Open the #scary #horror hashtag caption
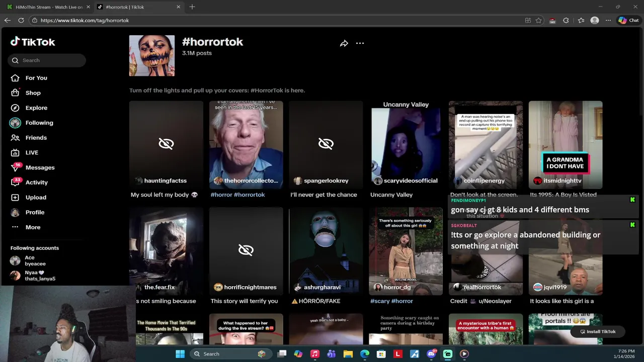The image size is (644, 362). (x=391, y=301)
